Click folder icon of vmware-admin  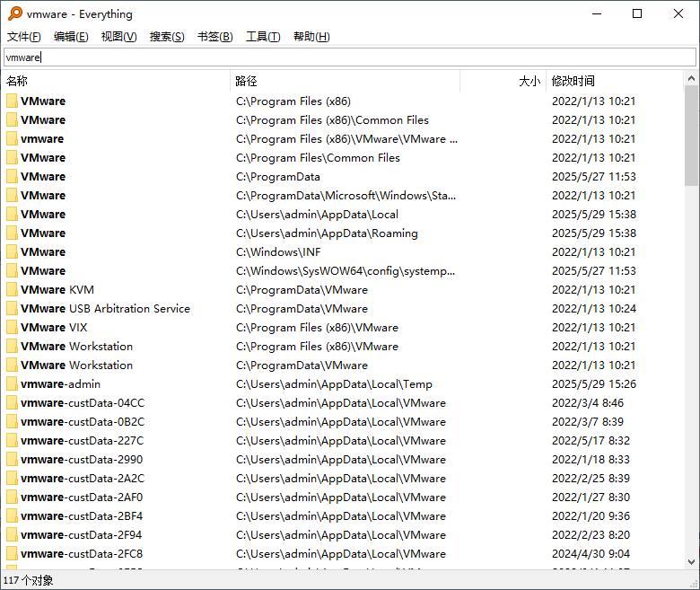12,383
